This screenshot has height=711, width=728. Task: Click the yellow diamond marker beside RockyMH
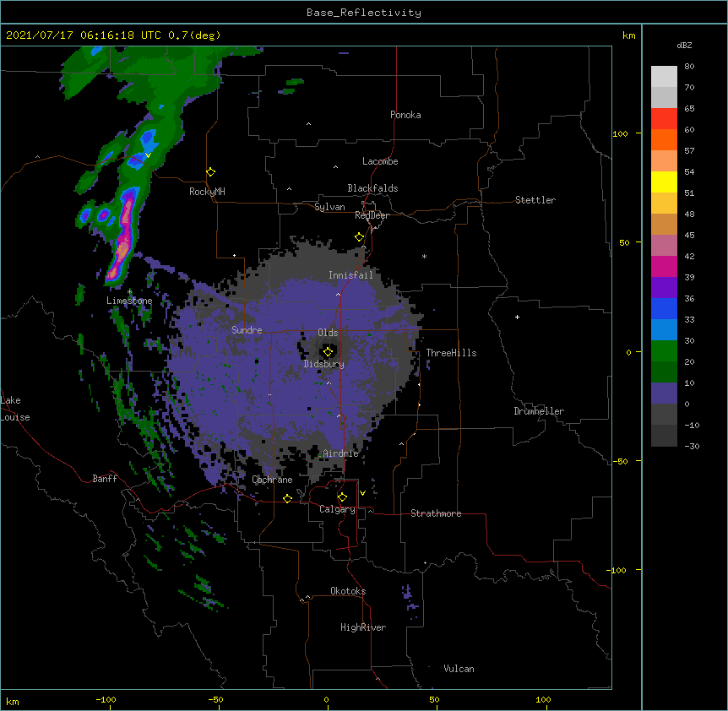(x=211, y=172)
